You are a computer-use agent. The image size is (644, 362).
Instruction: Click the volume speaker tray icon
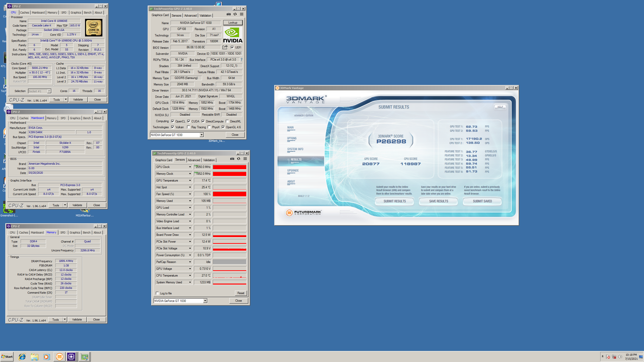tap(620, 357)
